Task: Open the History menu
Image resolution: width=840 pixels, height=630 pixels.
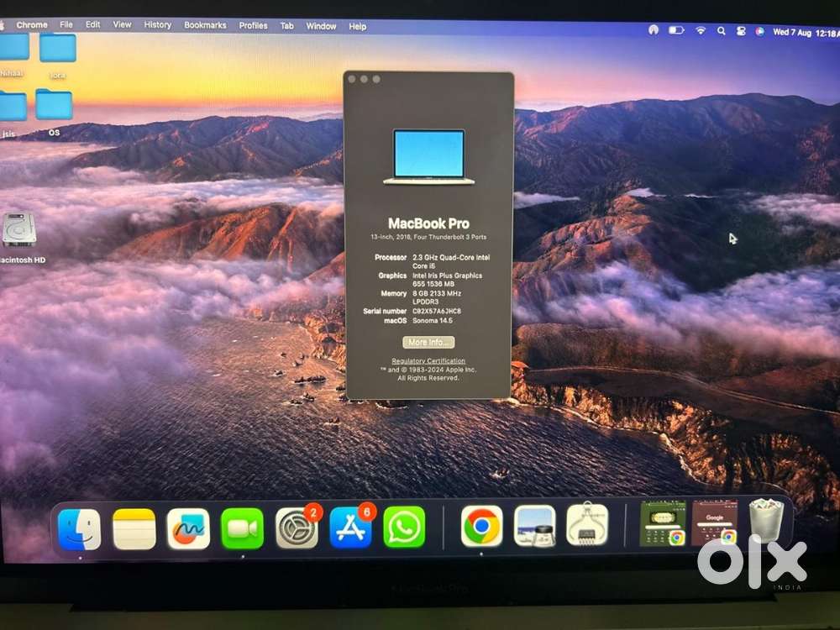Action: pyautogui.click(x=157, y=25)
